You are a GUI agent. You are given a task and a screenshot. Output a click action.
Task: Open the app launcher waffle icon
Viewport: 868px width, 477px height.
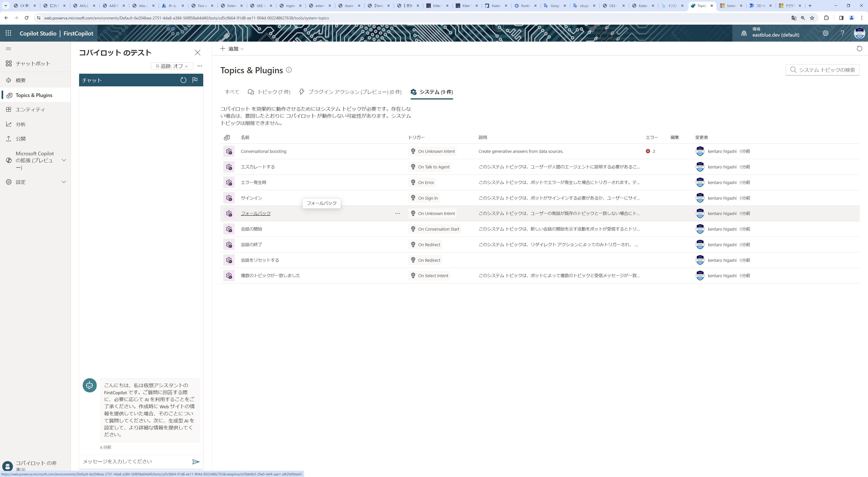click(8, 33)
